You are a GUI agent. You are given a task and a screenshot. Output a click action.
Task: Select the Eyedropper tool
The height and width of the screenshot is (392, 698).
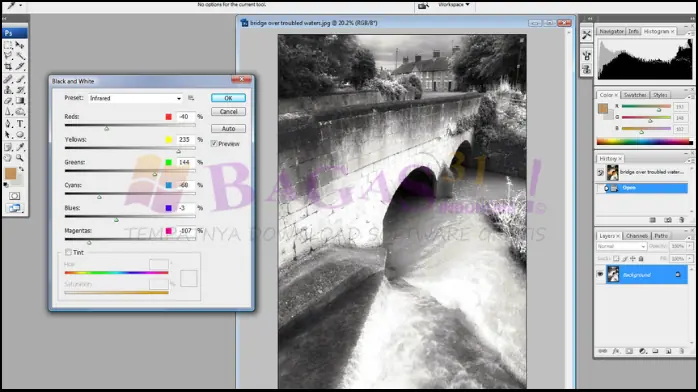tap(20, 147)
